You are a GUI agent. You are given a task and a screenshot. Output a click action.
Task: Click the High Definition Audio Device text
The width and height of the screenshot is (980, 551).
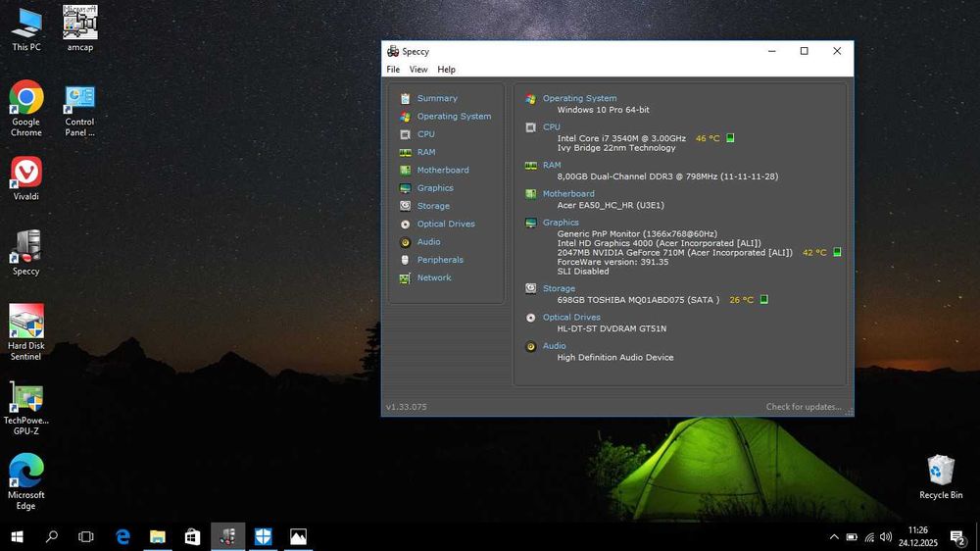pos(615,358)
